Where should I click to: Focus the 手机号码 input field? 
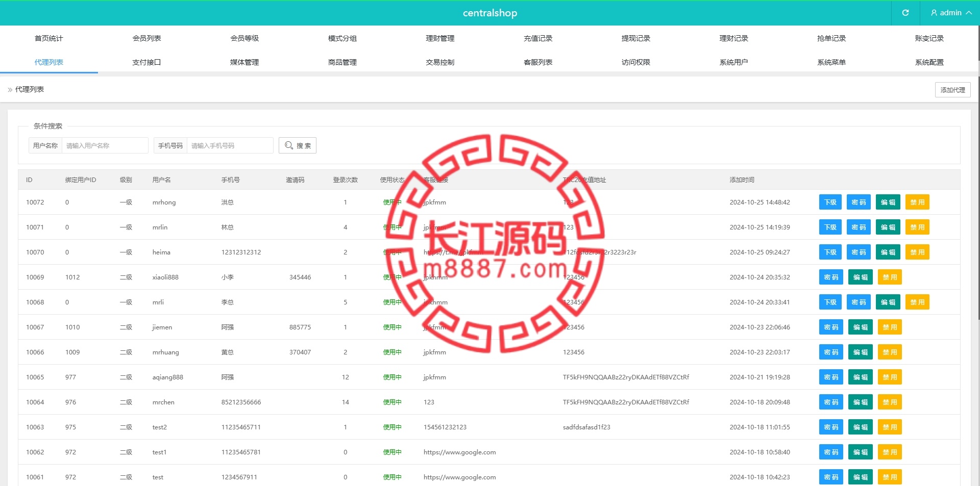[230, 145]
